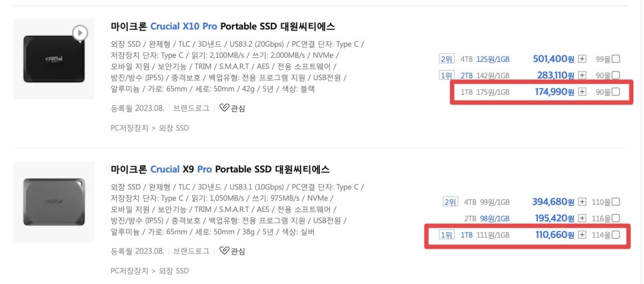Screen dimensions: 644x284
Task: Open the black Crucial X10 Pro thumbnail
Action: (53, 59)
